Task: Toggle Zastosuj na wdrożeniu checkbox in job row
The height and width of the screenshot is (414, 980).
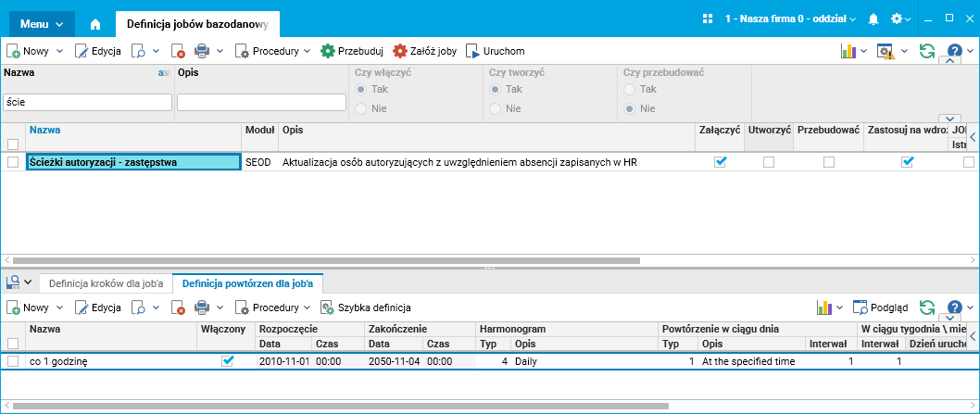Action: tap(907, 162)
